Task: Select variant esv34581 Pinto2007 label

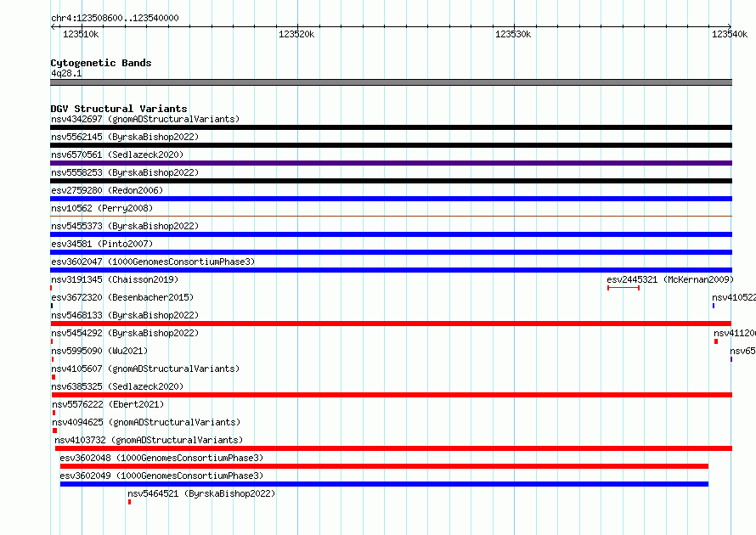Action: pyautogui.click(x=102, y=244)
